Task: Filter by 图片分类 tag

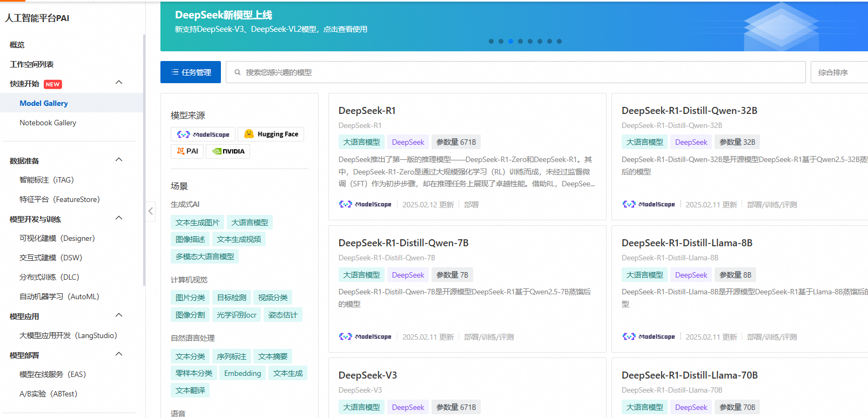Action: click(x=190, y=298)
